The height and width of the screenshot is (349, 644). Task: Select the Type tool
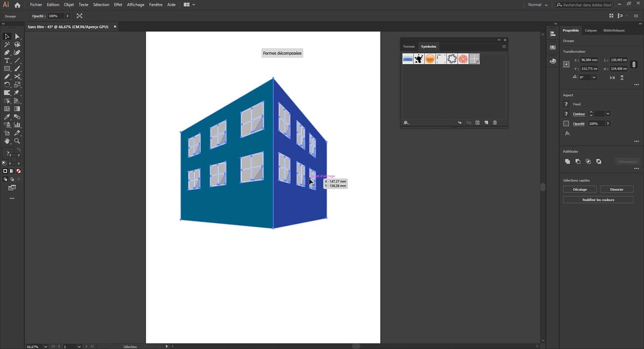6,61
